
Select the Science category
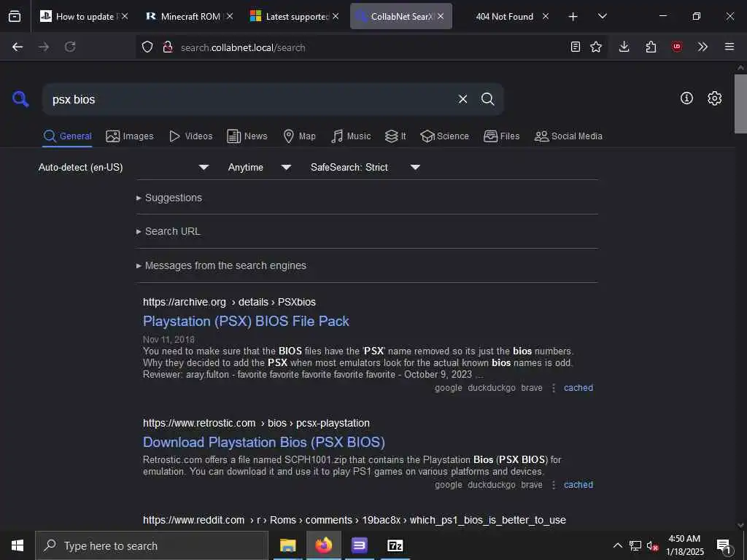point(444,136)
